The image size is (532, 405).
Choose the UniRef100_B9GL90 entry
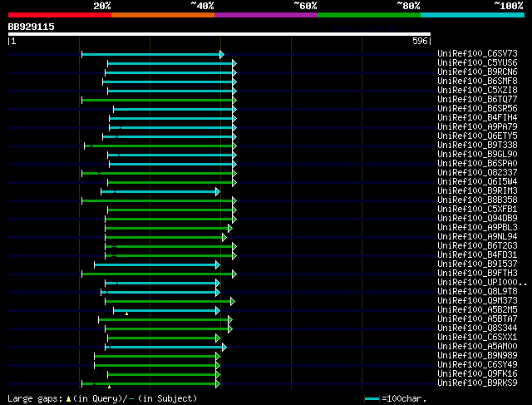(477, 155)
